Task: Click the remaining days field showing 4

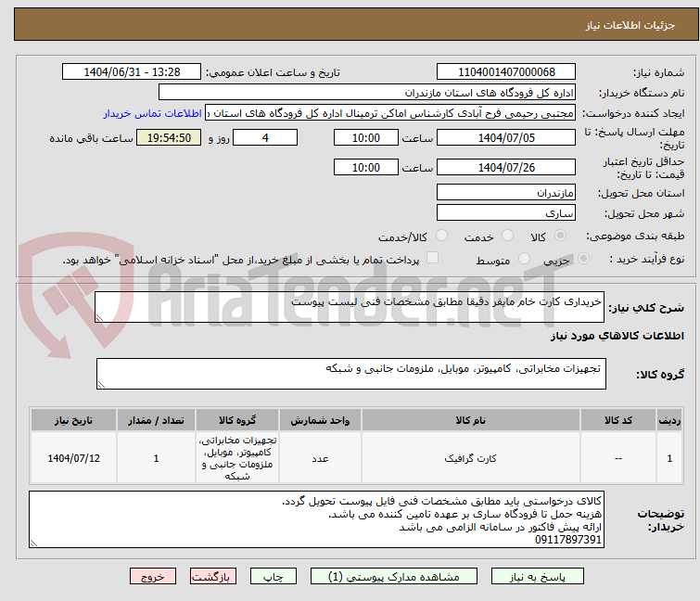Action: point(265,137)
